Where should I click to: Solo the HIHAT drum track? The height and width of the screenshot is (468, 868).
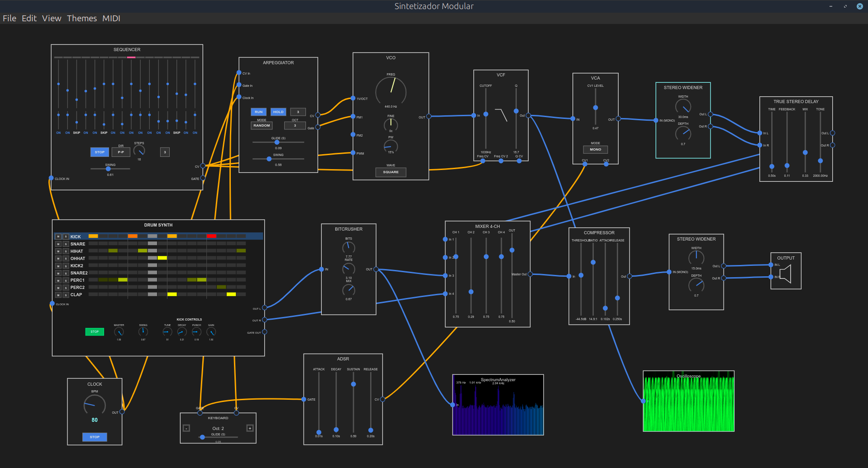[66, 251]
